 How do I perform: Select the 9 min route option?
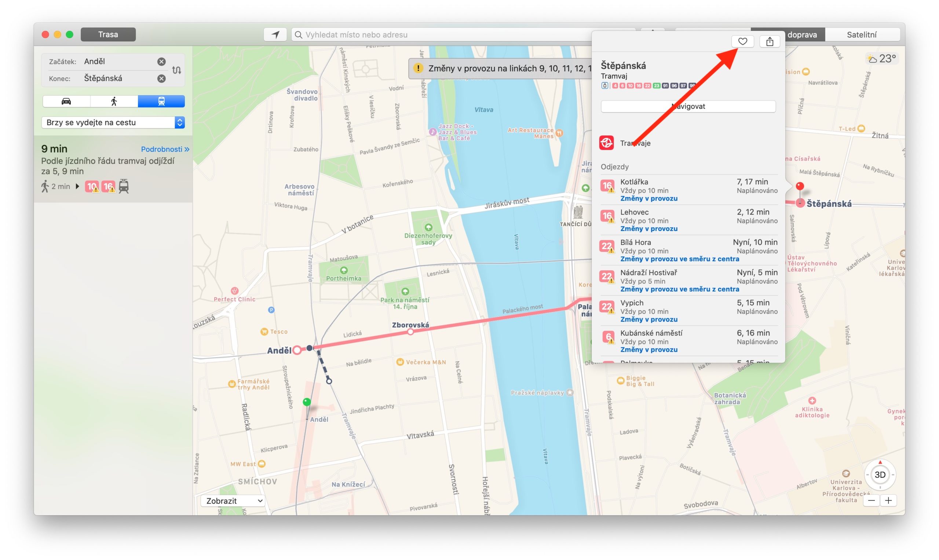coord(113,169)
